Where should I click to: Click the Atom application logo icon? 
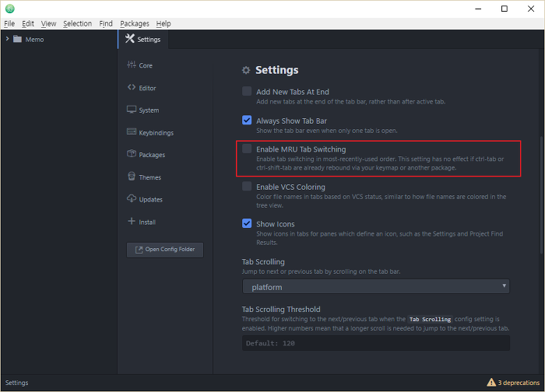(x=9, y=9)
